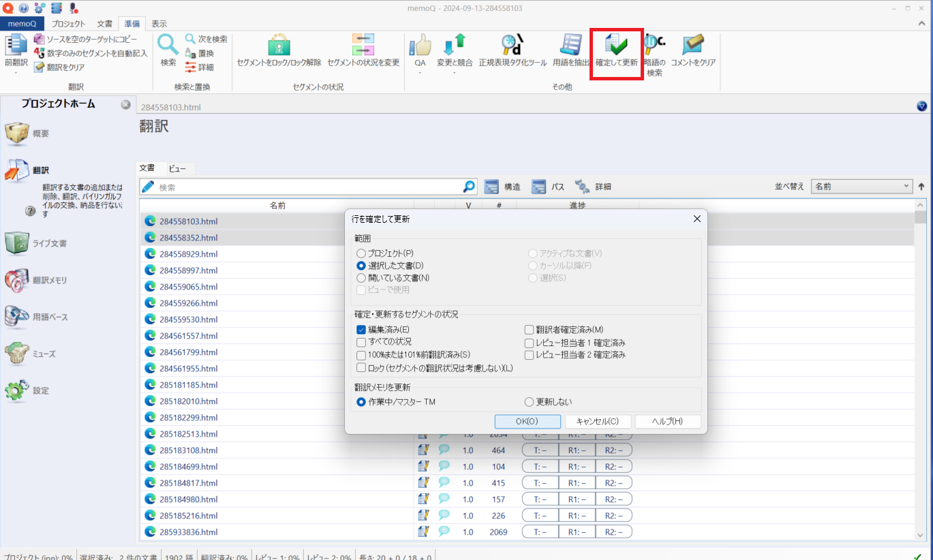The height and width of the screenshot is (560, 933).
Task: Click 次を検索 in the ribbon
Action: 206,40
